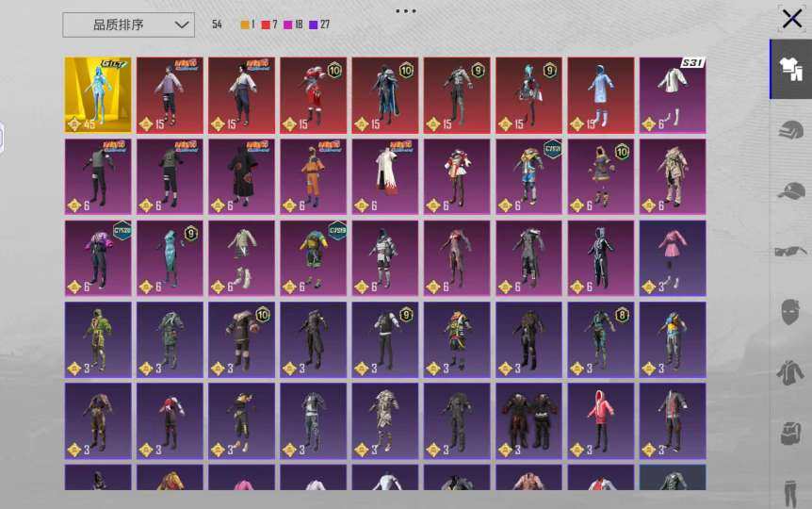
Task: Open the outfits category icon in sidebar
Action: click(x=790, y=69)
